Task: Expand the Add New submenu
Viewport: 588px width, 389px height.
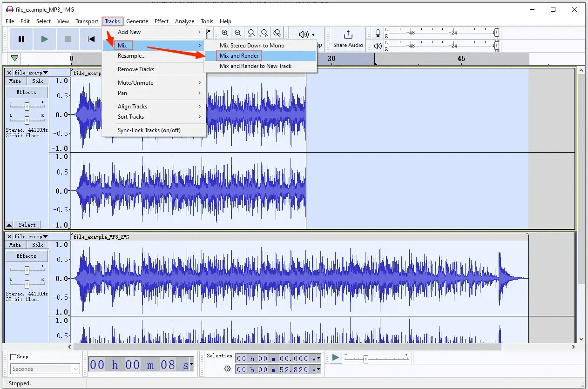Action: coord(154,32)
